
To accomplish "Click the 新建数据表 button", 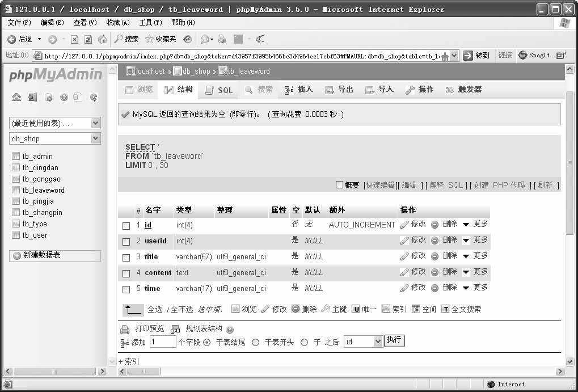I will click(55, 255).
